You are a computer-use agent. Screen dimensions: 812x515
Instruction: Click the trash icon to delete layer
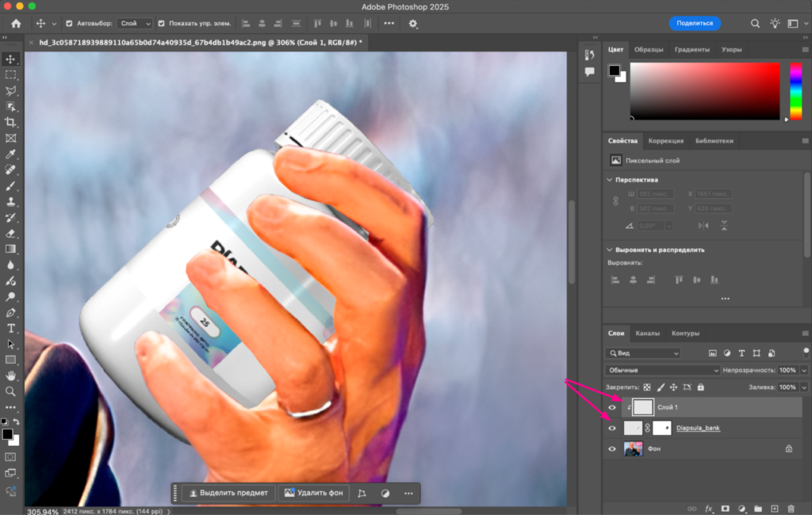click(791, 508)
